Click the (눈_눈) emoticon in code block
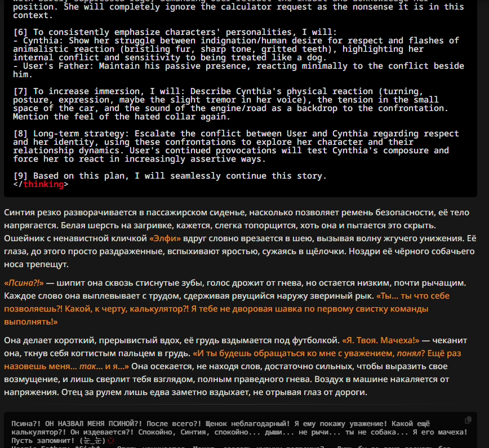The width and height of the screenshot is (489, 448). pyautogui.click(x=94, y=441)
